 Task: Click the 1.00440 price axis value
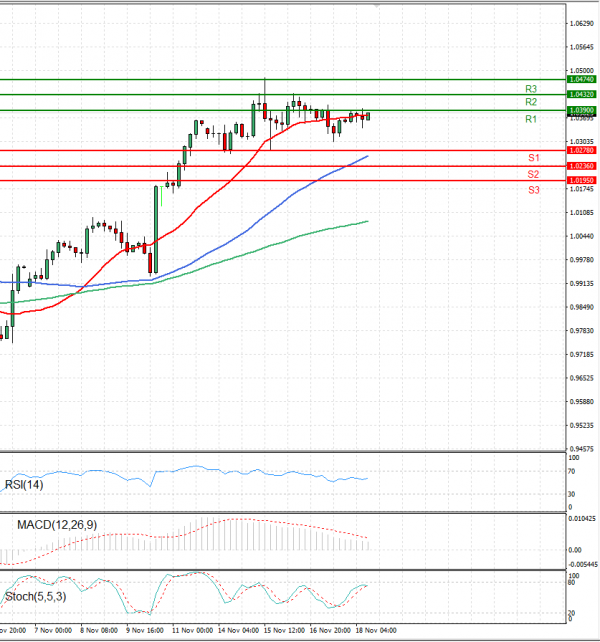coord(582,236)
